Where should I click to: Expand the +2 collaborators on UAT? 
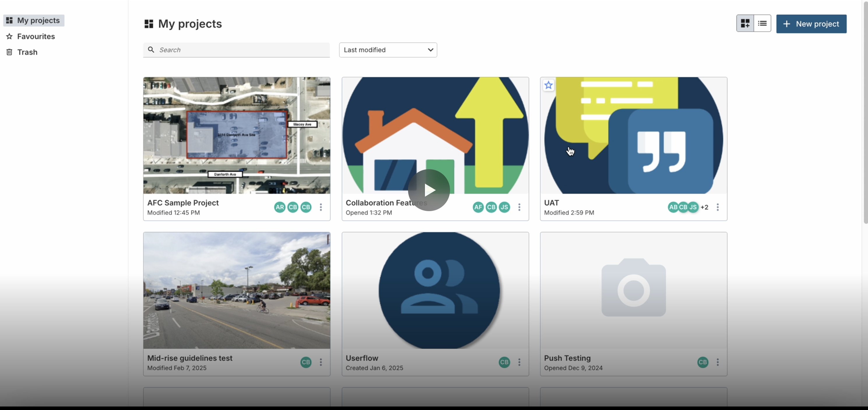(x=704, y=207)
